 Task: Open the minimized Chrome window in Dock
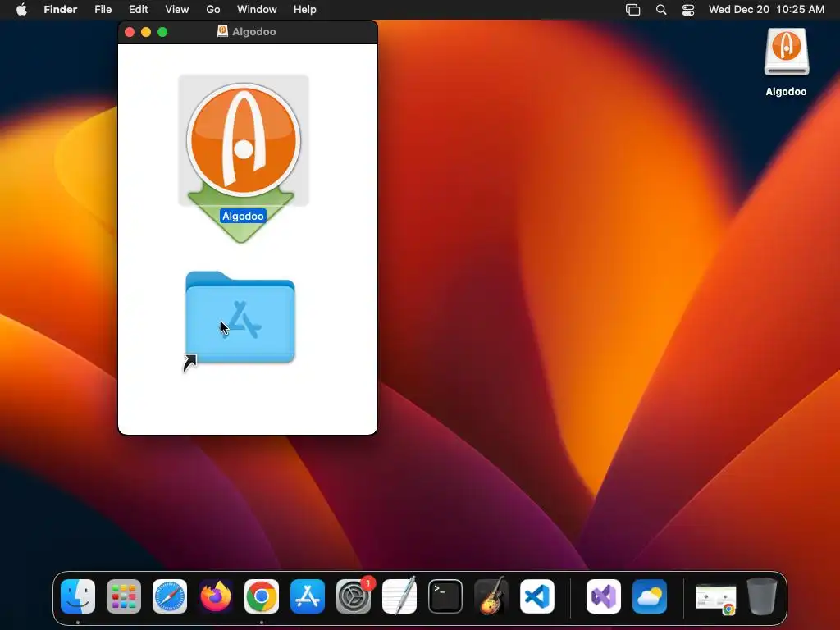click(x=715, y=598)
